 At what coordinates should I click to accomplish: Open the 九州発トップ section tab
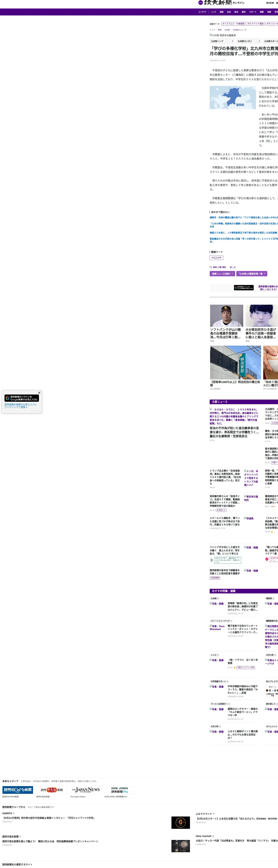pos(222,41)
